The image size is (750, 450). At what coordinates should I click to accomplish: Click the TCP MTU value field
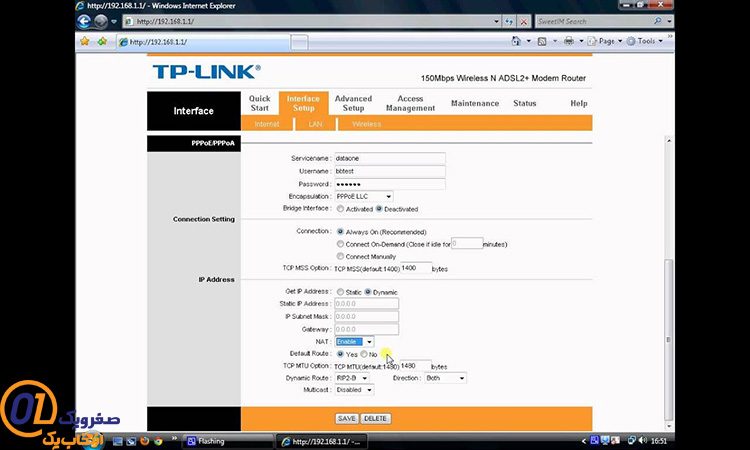click(415, 366)
